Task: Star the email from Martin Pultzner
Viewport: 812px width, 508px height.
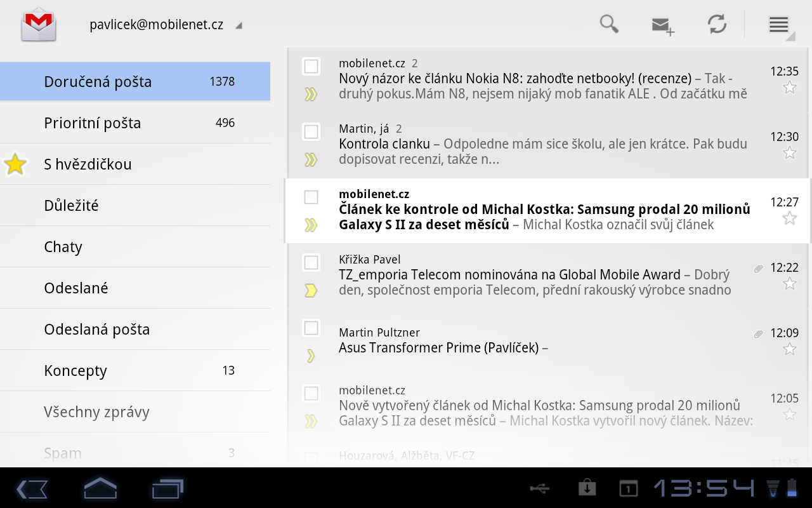Action: [x=790, y=347]
